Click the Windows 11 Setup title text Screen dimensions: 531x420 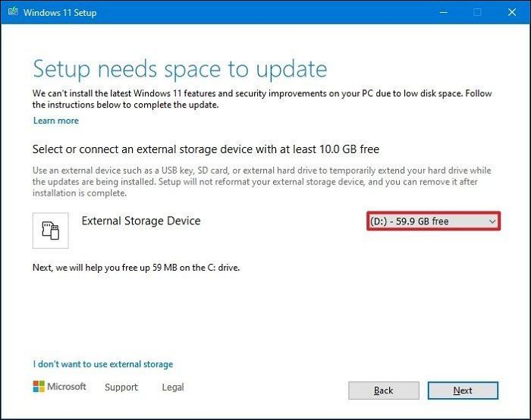tap(60, 13)
